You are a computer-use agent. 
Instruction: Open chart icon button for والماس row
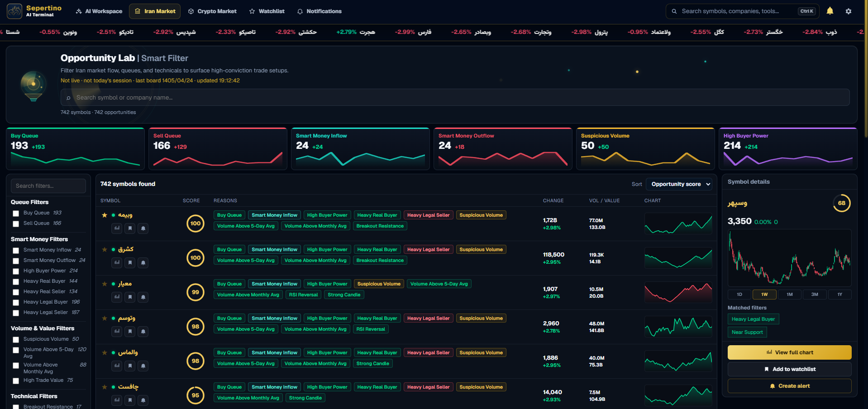pos(117,366)
